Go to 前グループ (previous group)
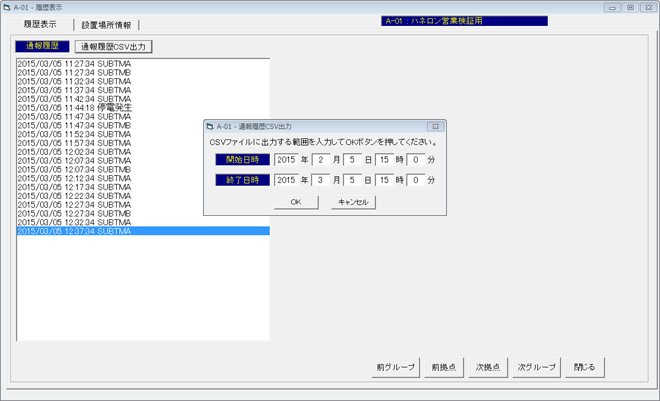Screen dimensions: 660x401 pos(395,367)
